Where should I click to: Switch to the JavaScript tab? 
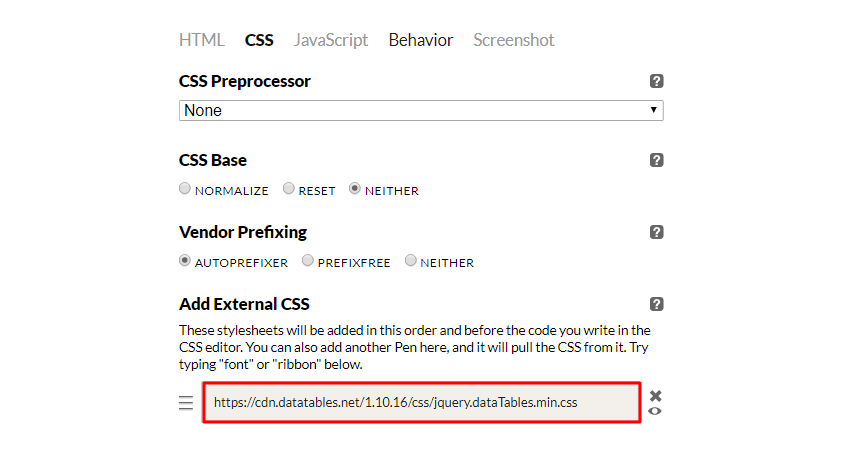(x=331, y=40)
